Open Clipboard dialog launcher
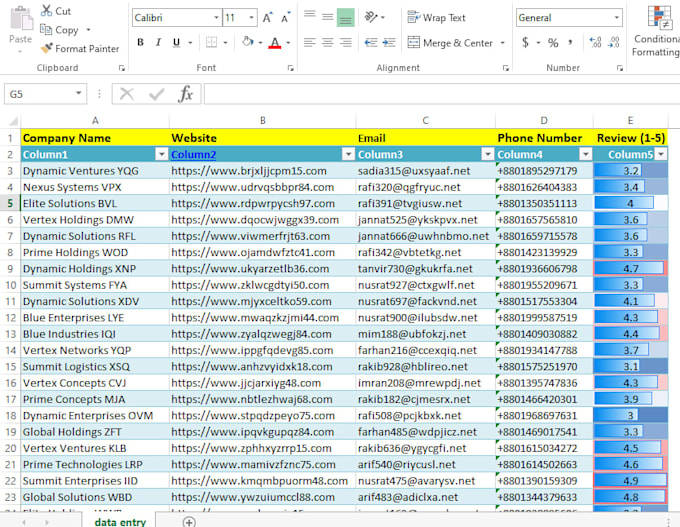The height and width of the screenshot is (527, 680). tap(121, 68)
